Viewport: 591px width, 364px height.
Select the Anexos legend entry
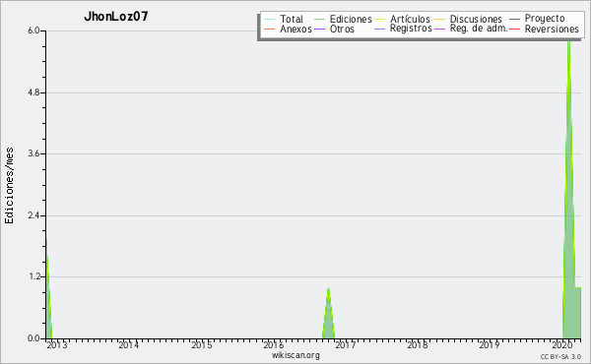tap(295, 29)
